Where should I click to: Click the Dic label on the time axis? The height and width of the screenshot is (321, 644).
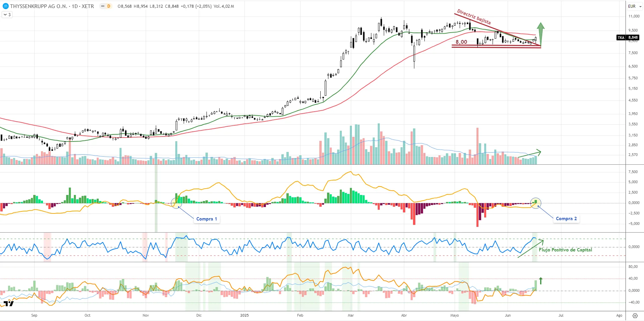pos(199,315)
